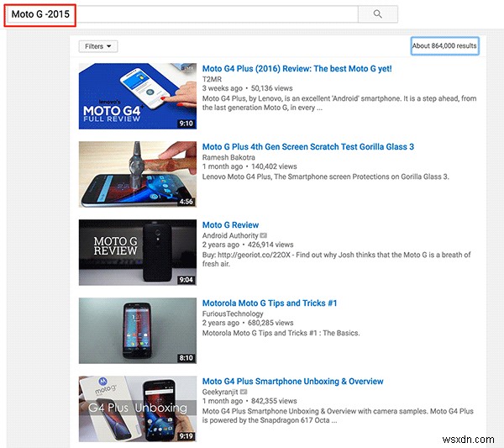Click the 4:56 duration badge
The image size is (504, 448).
tap(186, 202)
